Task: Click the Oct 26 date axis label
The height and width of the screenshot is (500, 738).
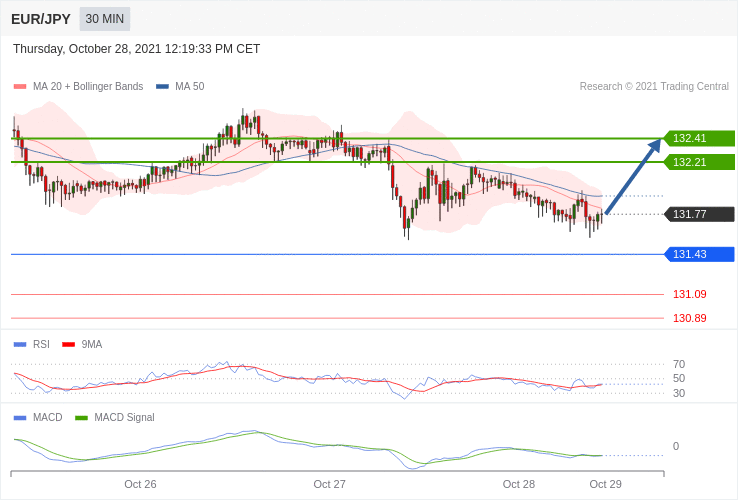Action: (x=140, y=484)
